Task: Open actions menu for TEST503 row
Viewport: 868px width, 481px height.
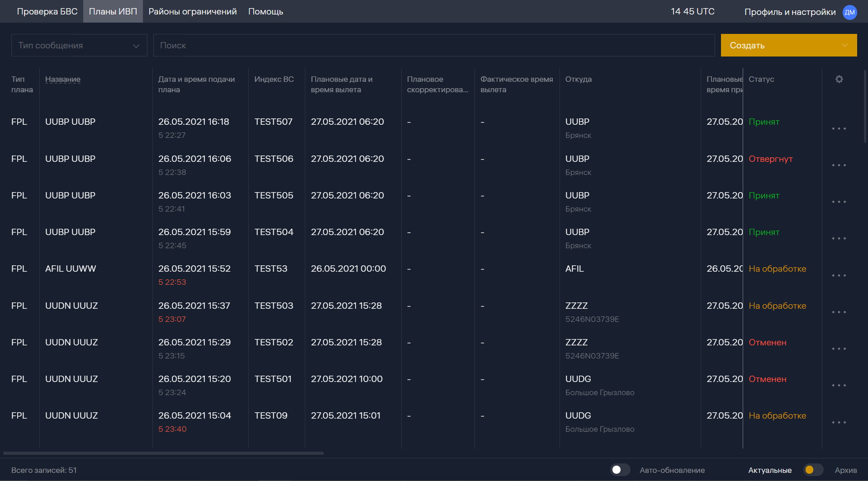Action: [x=839, y=312]
